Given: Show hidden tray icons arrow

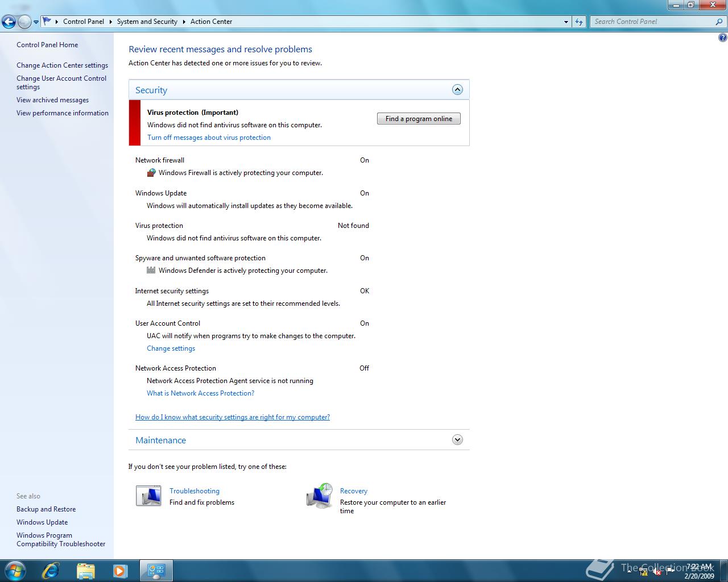Looking at the screenshot, I should click(629, 571).
